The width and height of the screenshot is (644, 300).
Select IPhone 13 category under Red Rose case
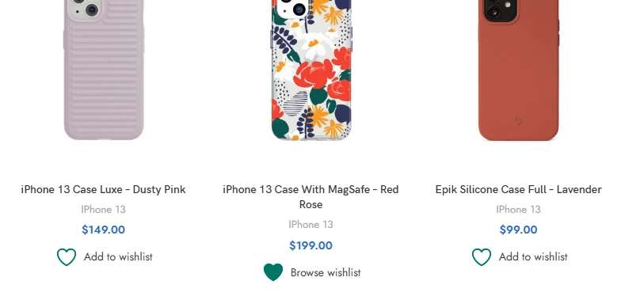tap(311, 225)
